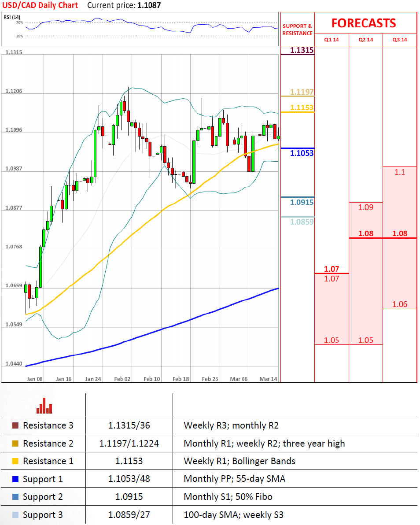This screenshot has height=525, width=420.
Task: Select the Q2 14 forecast column header
Action: point(365,40)
